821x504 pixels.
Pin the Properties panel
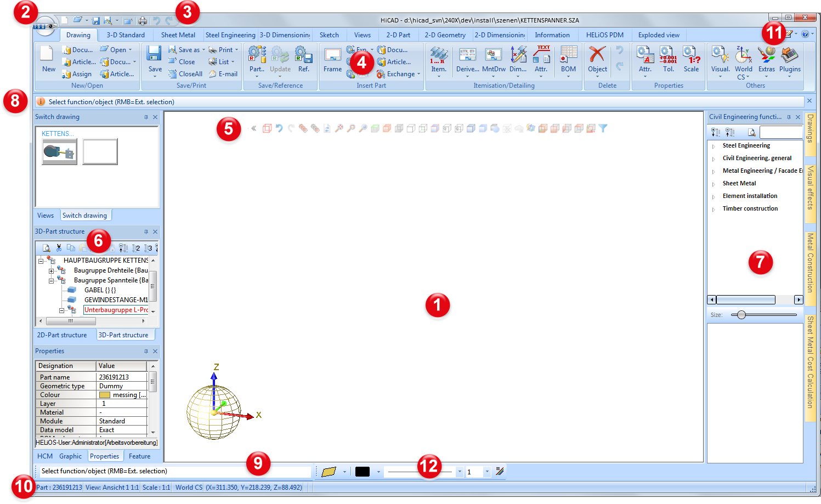click(146, 351)
